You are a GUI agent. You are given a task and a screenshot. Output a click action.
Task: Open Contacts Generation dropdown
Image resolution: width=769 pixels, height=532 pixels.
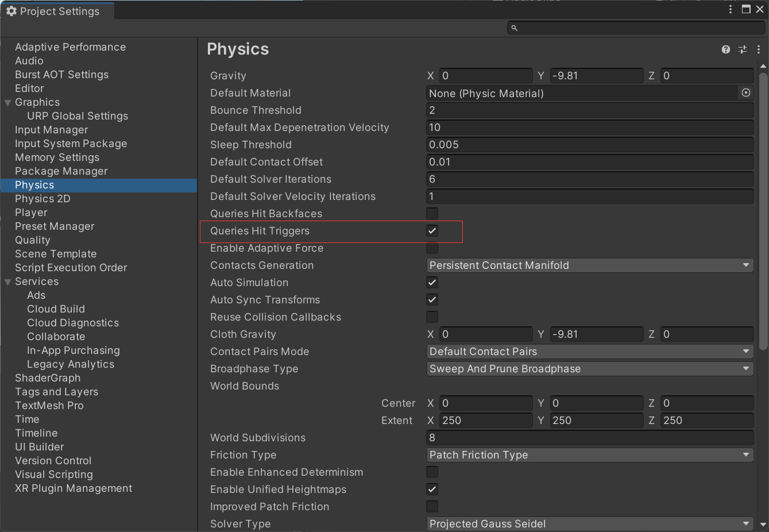click(x=590, y=265)
